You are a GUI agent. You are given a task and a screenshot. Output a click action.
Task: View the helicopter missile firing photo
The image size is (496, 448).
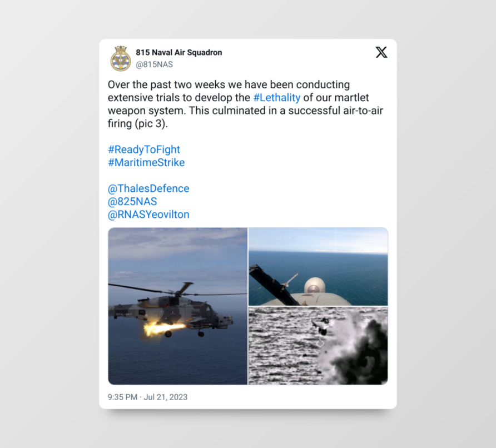[x=178, y=306]
